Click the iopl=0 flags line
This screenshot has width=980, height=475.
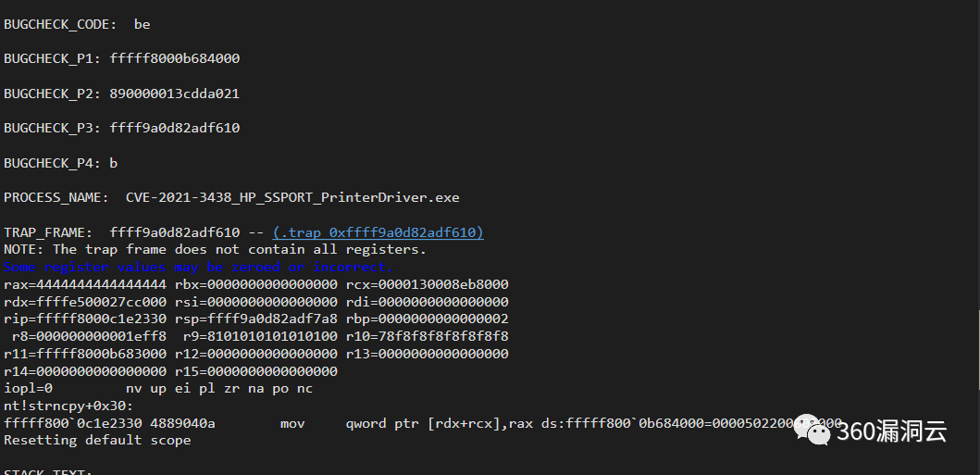coord(158,389)
